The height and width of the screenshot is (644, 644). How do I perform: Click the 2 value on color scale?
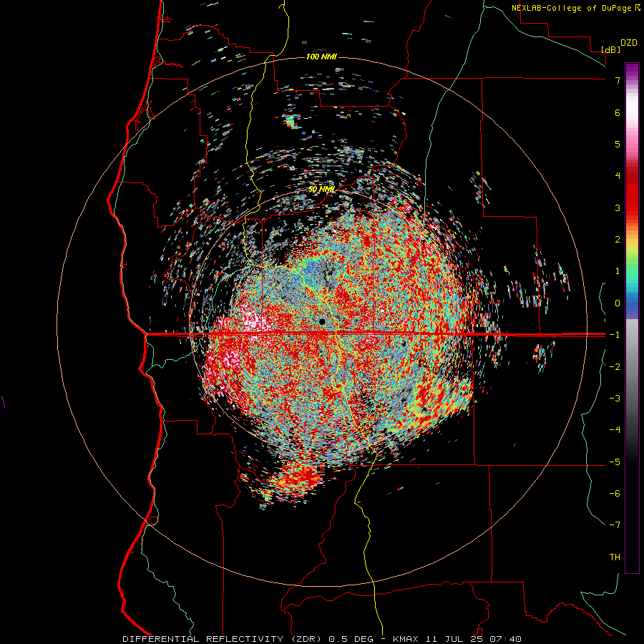tap(618, 240)
